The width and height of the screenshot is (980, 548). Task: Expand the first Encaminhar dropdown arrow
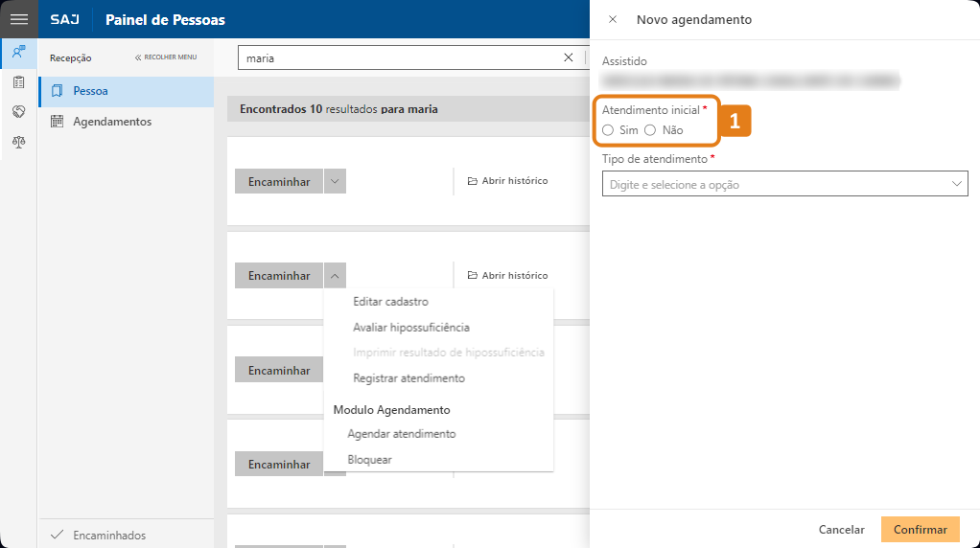[335, 181]
